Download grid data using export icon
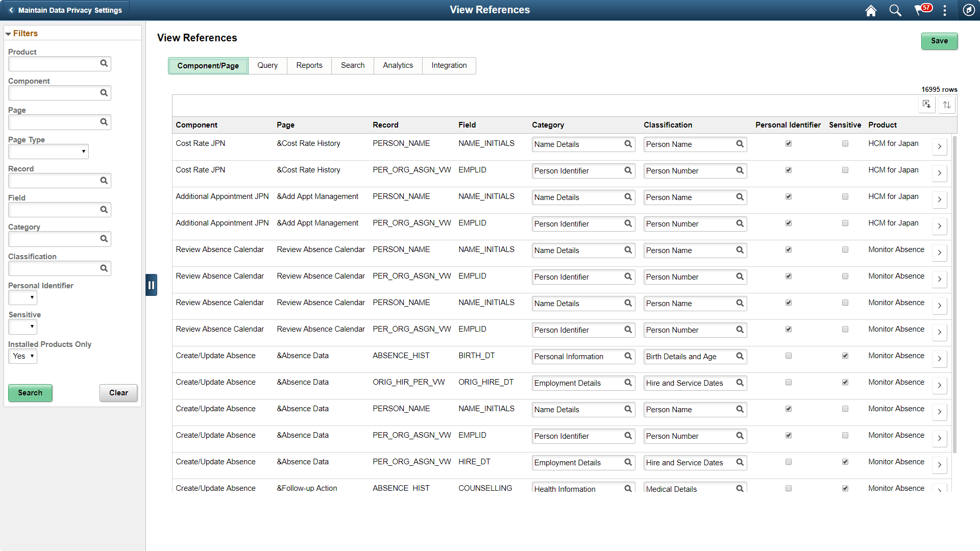This screenshot has width=980, height=551. tap(927, 105)
